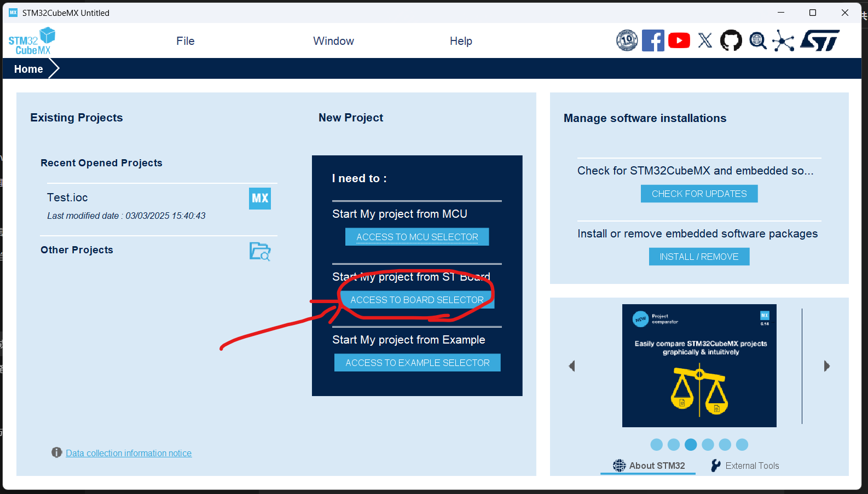Open the Facebook icon link

[x=653, y=40]
